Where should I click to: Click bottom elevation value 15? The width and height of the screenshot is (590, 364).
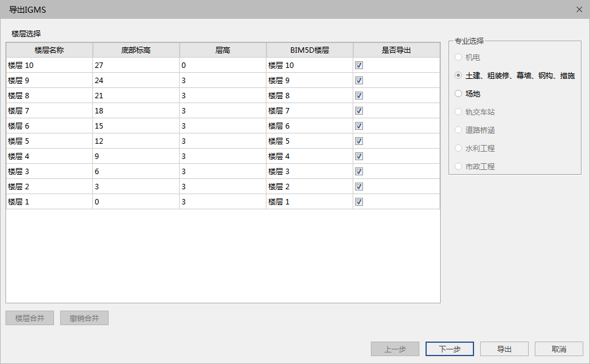136,126
